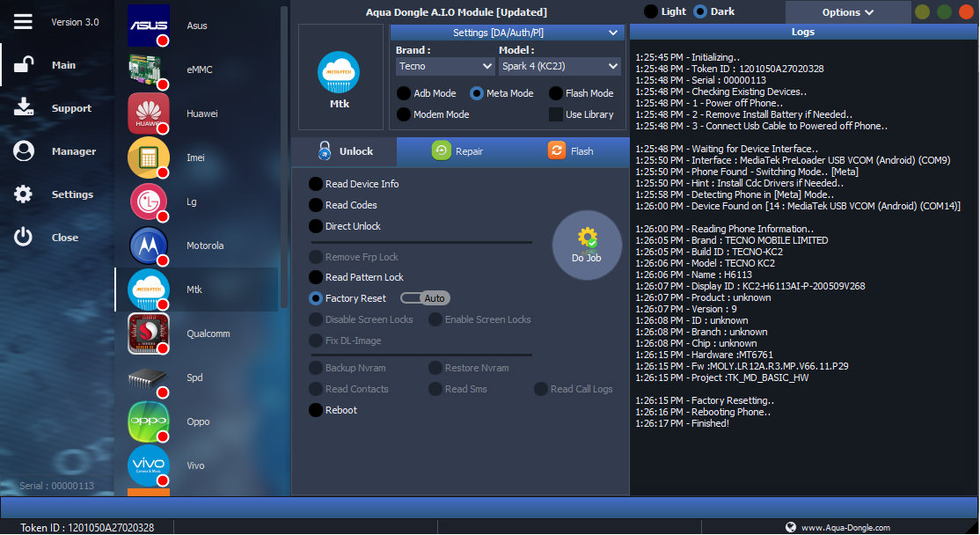Select Direct Unlock option

point(345,226)
